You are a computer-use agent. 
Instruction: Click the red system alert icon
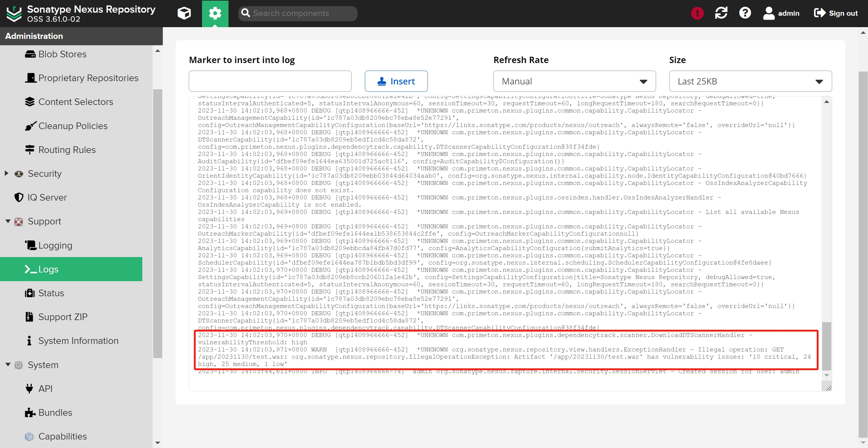697,13
